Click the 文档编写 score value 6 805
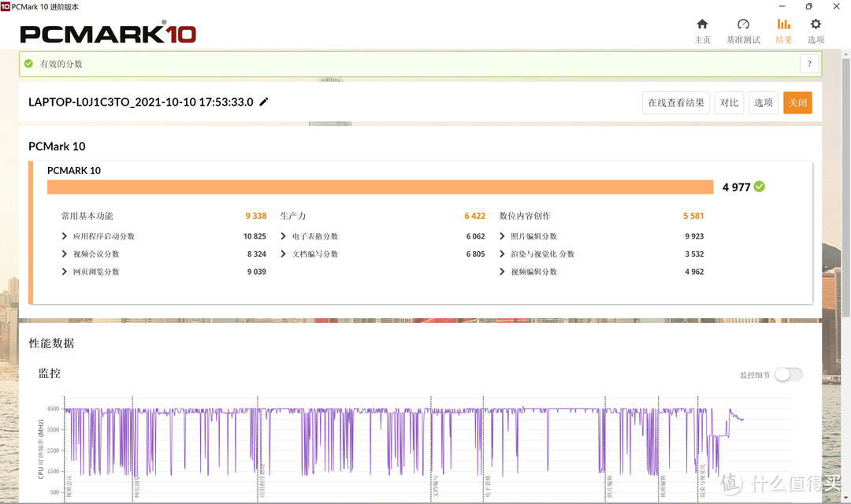 (475, 254)
